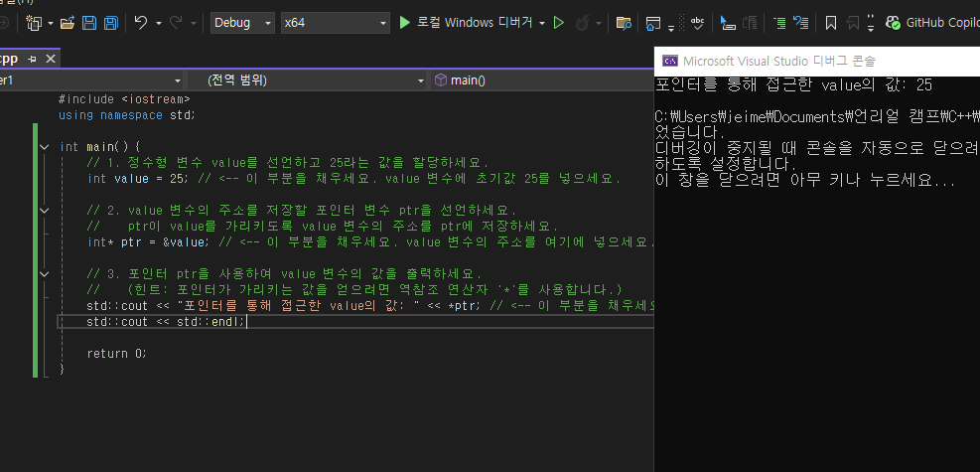Viewport: 980px width, 472px height.
Task: Click the Open File folder icon
Action: click(x=67, y=23)
